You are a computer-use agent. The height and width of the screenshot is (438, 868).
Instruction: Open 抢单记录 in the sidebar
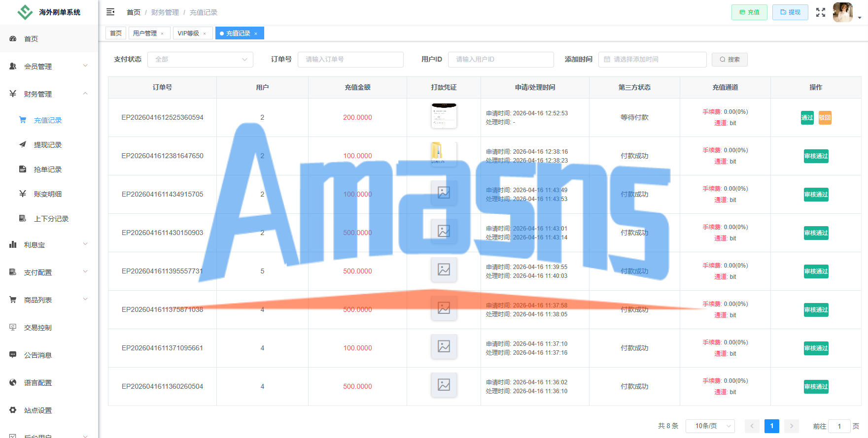(49, 169)
